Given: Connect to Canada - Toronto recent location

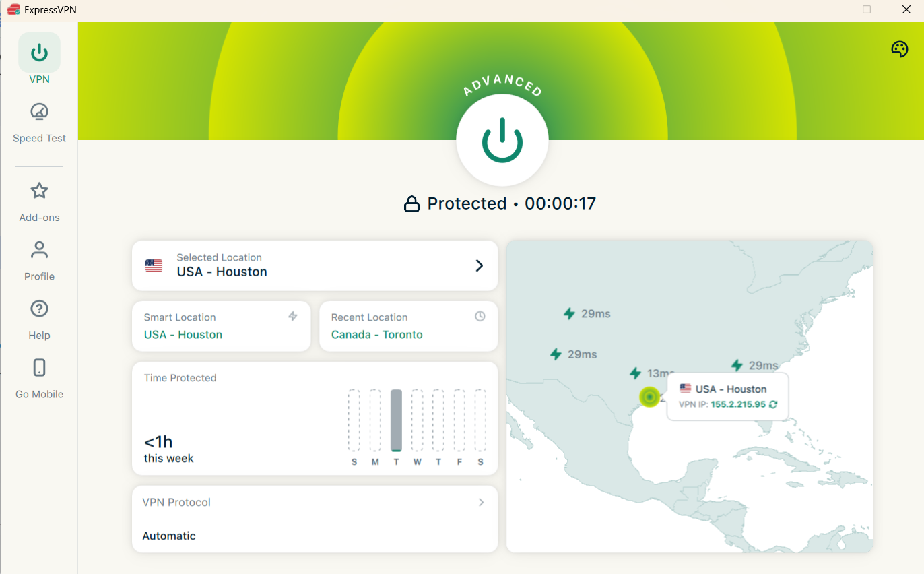Looking at the screenshot, I should point(376,334).
